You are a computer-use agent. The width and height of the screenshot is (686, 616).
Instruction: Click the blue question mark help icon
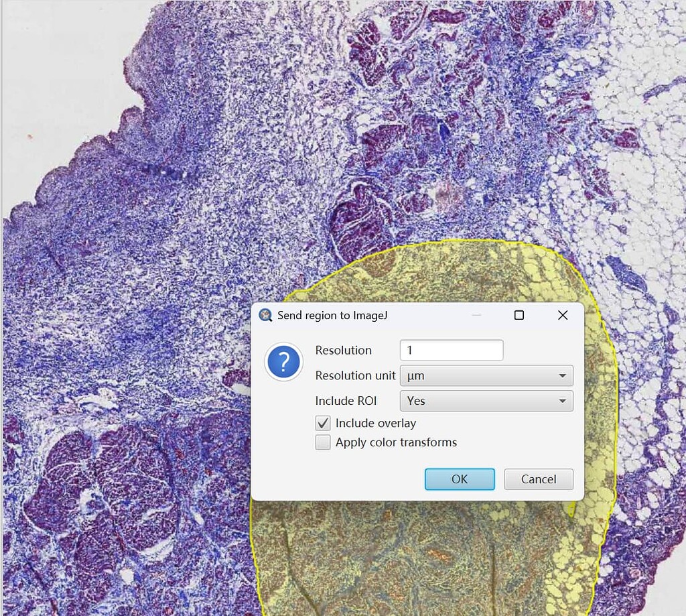(x=283, y=362)
